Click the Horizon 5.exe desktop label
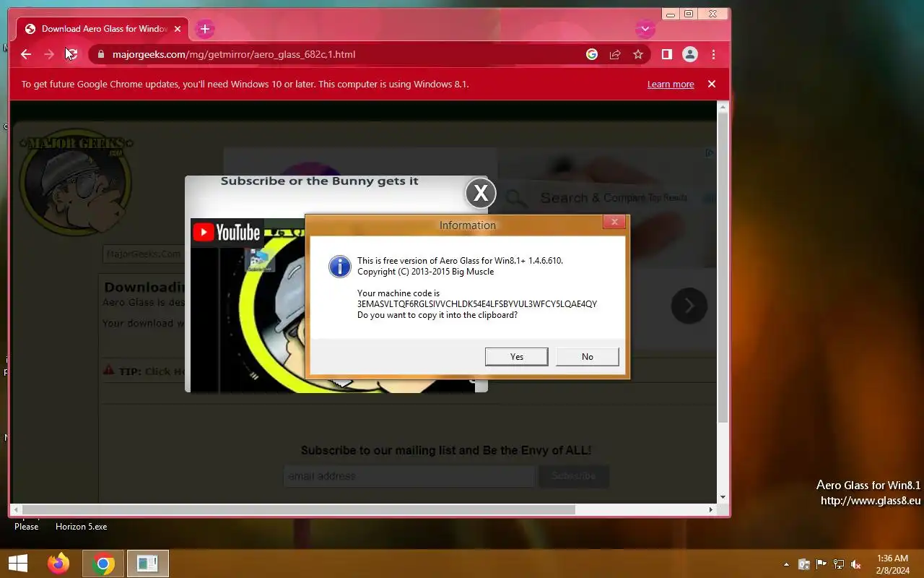The height and width of the screenshot is (578, 924). pos(81,527)
